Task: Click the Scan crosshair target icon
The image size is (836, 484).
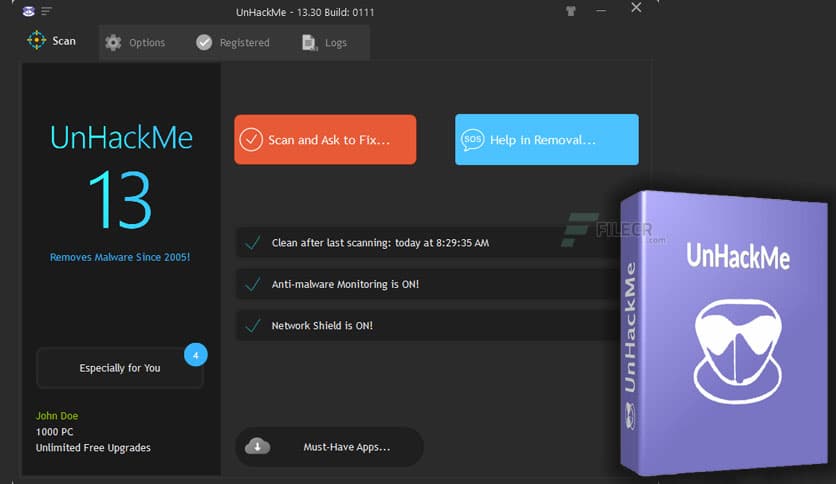Action: pyautogui.click(x=37, y=41)
